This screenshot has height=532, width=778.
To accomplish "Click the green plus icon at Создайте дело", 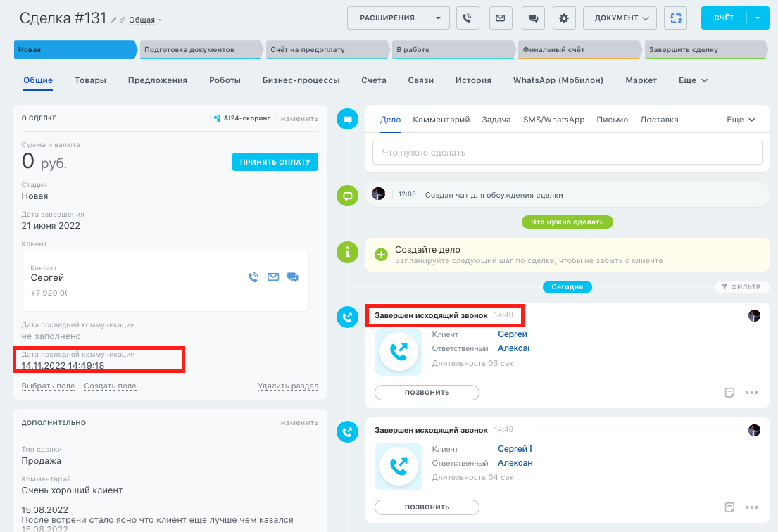I will 381,255.
